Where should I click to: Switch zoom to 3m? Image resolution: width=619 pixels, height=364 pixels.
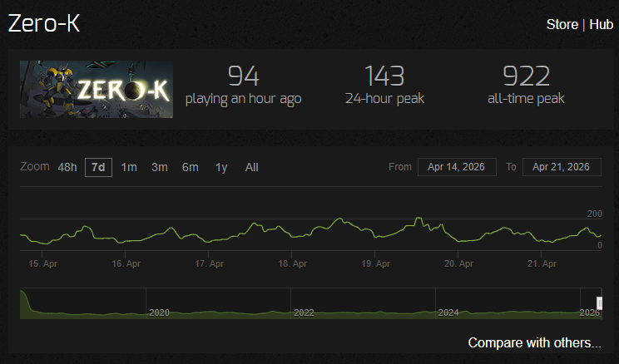[x=160, y=167]
